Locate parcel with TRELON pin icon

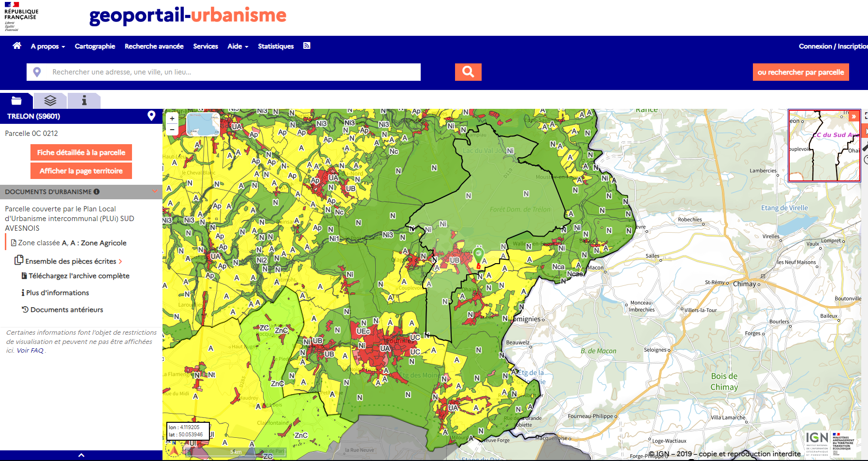[151, 116]
